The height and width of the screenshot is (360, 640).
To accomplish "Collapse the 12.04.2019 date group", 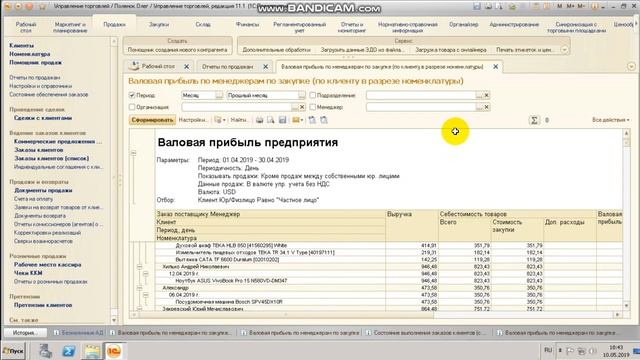I will coord(146,273).
